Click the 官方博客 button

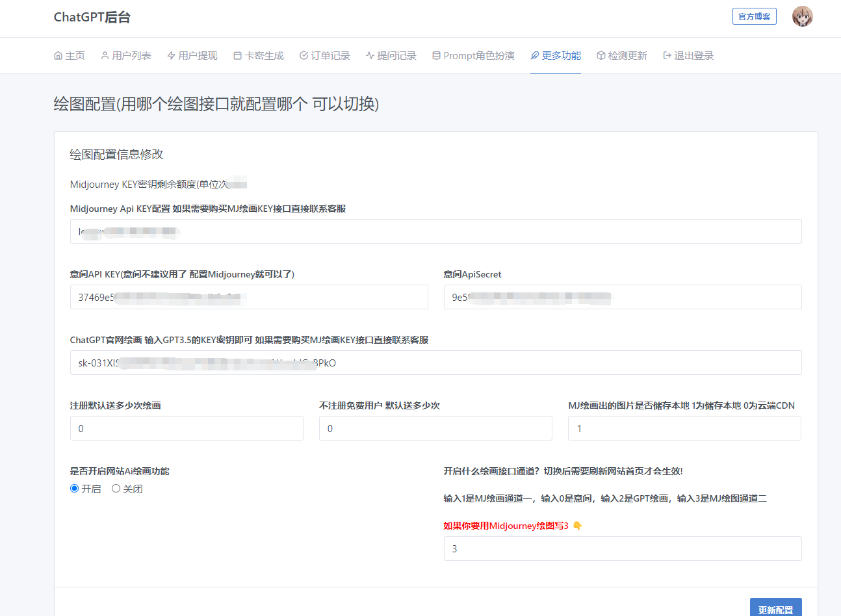click(754, 16)
